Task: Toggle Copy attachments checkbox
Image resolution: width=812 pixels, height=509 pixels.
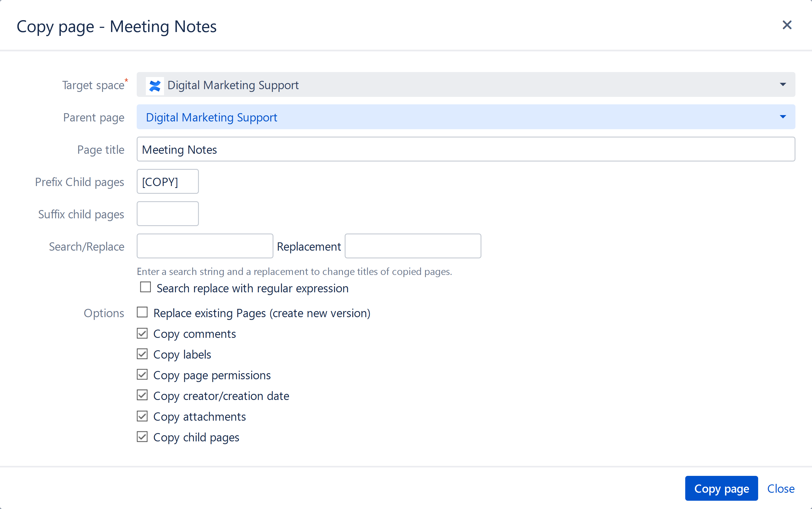Action: tap(142, 416)
